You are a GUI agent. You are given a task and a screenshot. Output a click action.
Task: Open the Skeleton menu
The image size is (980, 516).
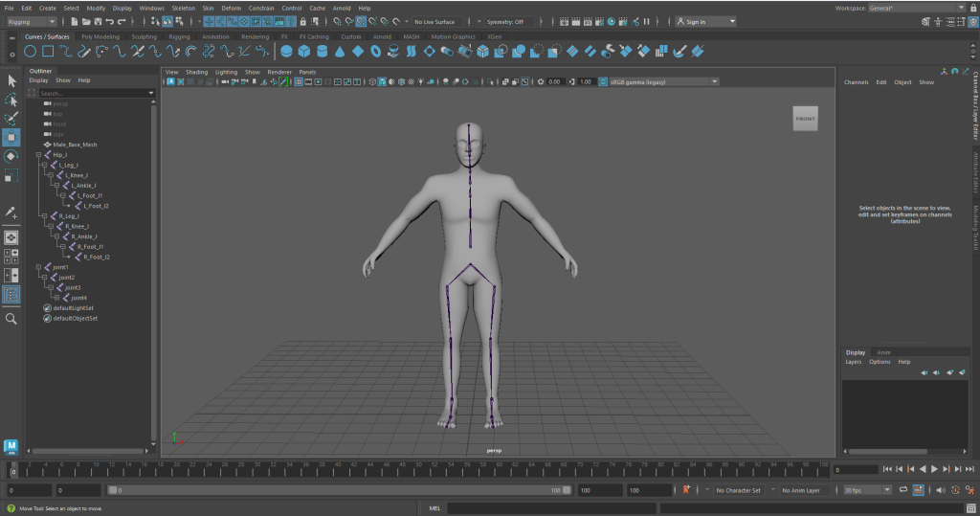[182, 8]
